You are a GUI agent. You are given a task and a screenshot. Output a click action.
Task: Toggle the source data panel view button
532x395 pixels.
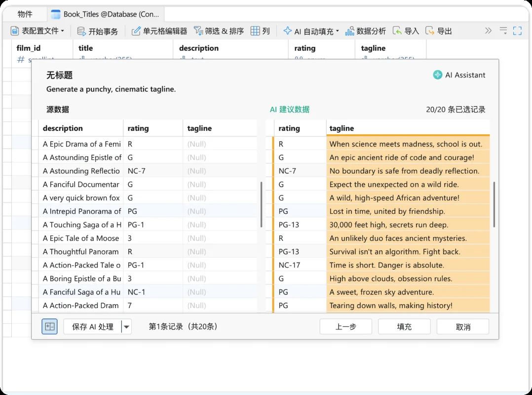(49, 326)
